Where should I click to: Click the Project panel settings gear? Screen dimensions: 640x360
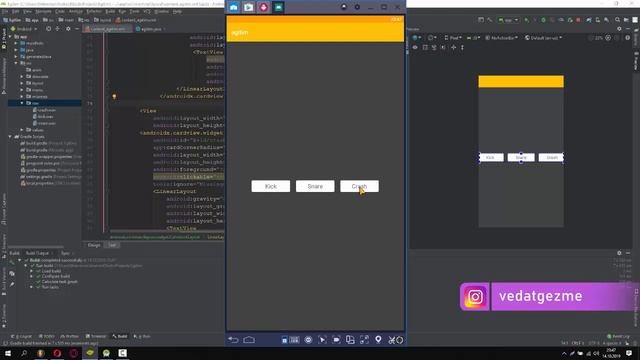[68, 29]
